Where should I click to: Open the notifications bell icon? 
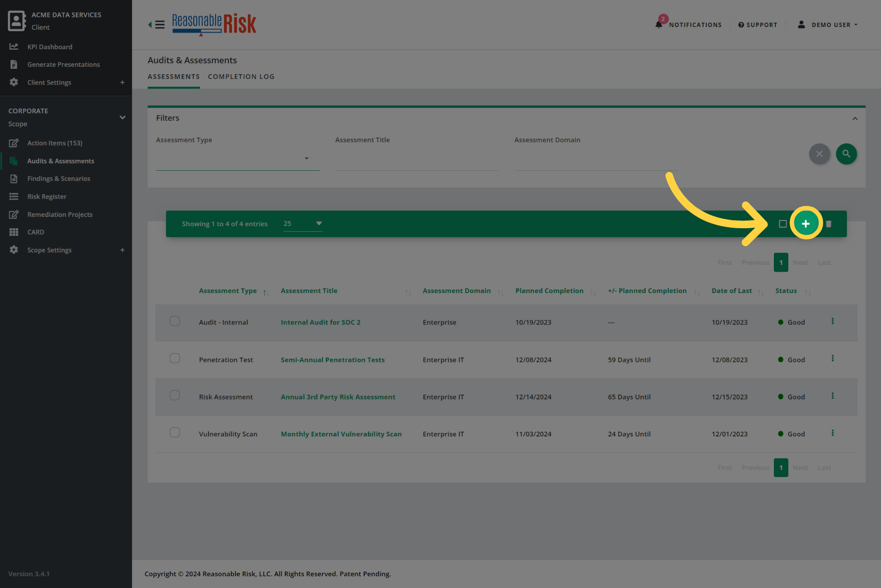coord(659,24)
